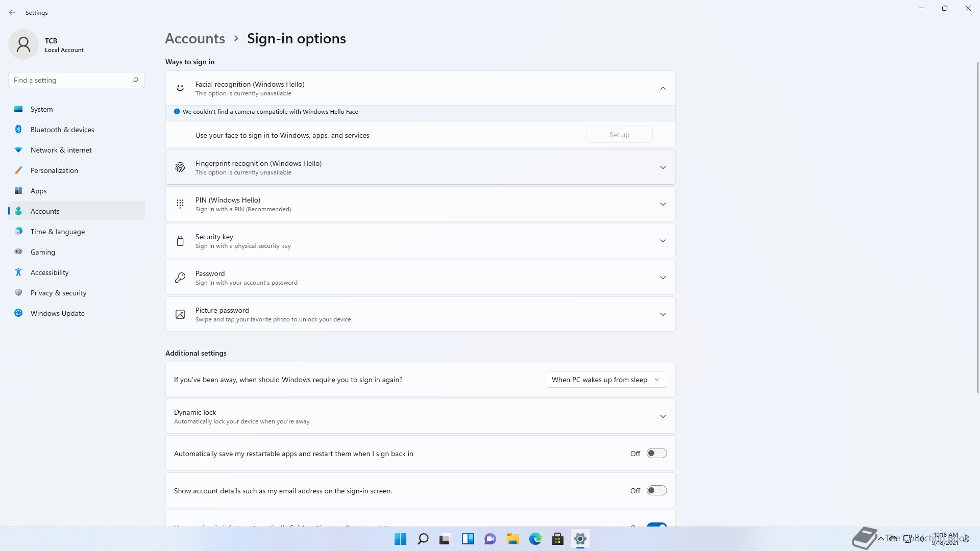Image resolution: width=980 pixels, height=551 pixels.
Task: Click the vertical scrollbar of settings page
Action: [977, 227]
